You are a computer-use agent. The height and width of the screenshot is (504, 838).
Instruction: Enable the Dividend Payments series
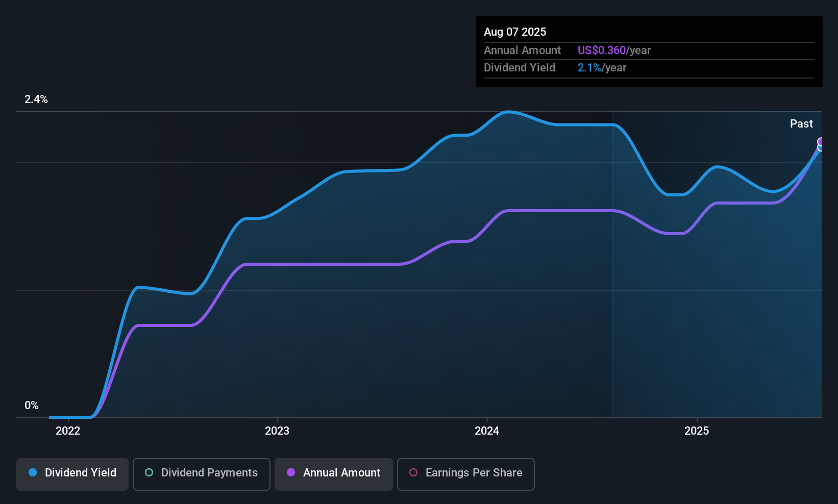pyautogui.click(x=201, y=474)
